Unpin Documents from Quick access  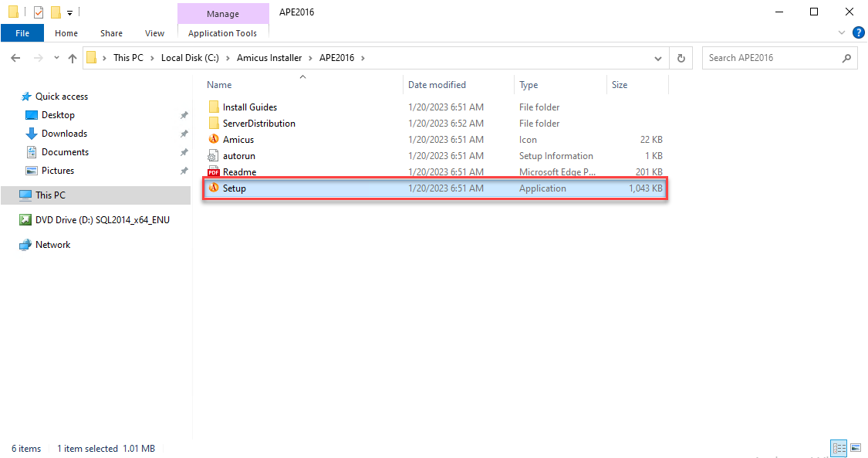pos(184,152)
